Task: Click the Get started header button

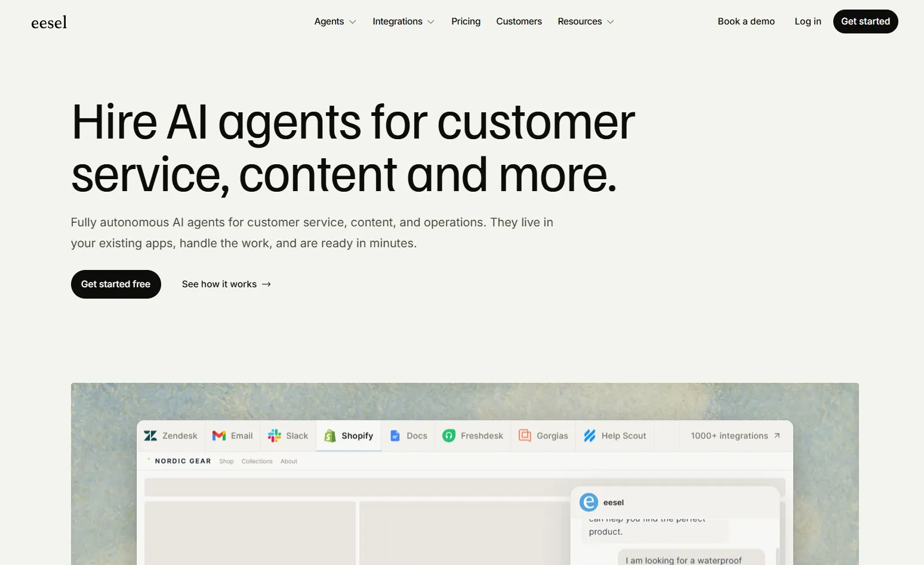Action: coord(866,22)
